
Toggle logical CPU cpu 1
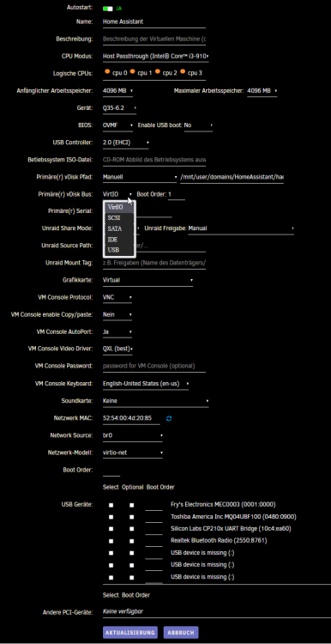coord(132,71)
